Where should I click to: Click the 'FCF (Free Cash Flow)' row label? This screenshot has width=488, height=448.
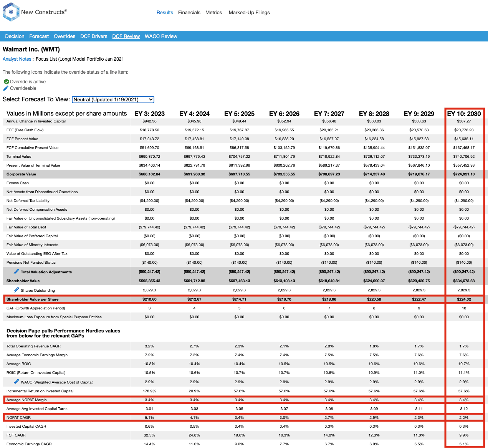point(25,130)
